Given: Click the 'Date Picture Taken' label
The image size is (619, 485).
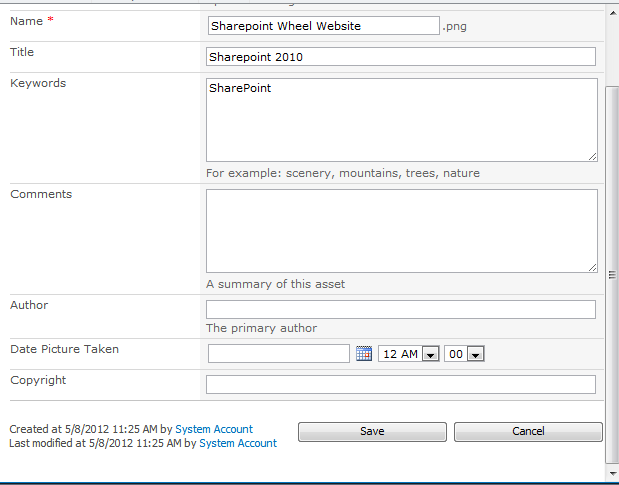Looking at the screenshot, I should point(64,349).
